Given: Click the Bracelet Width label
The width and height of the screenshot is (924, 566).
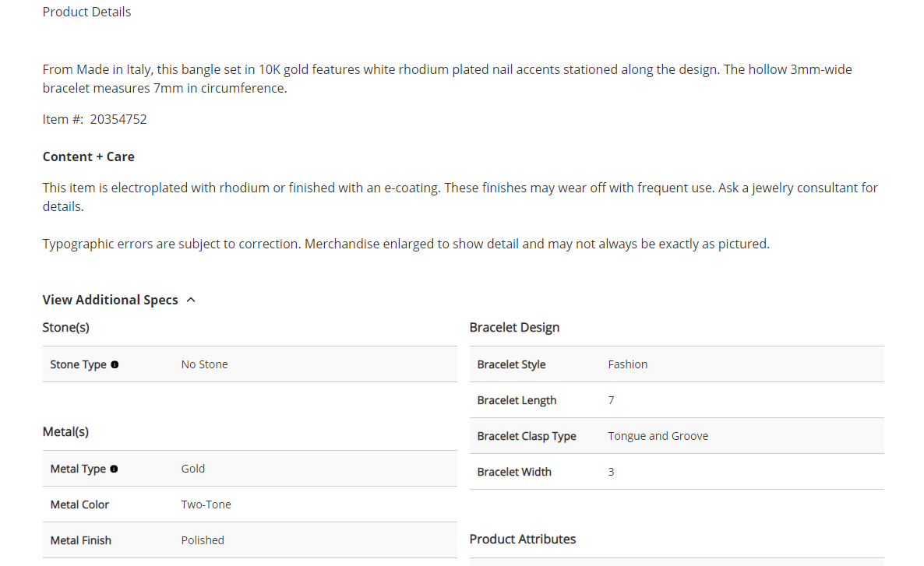Looking at the screenshot, I should coord(514,472).
